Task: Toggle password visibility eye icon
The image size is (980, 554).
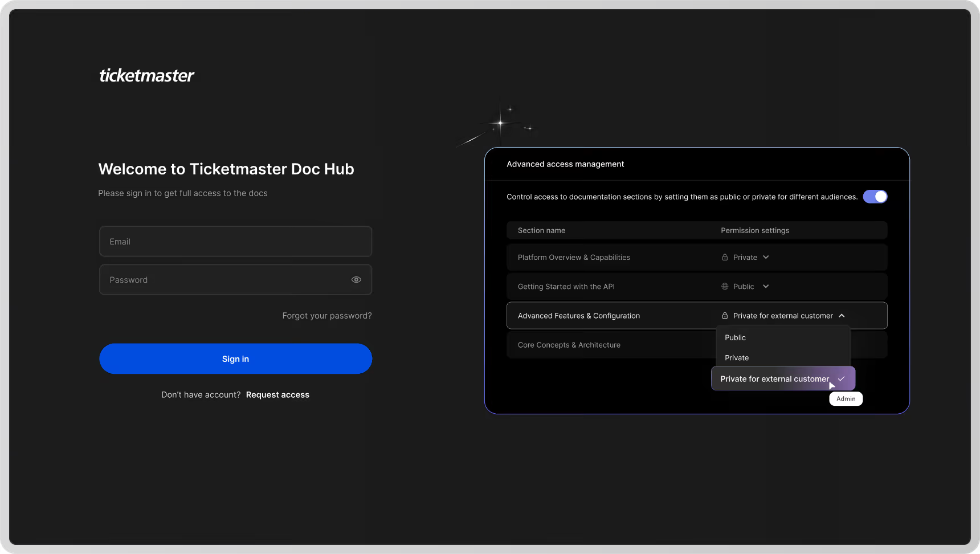Action: [356, 280]
